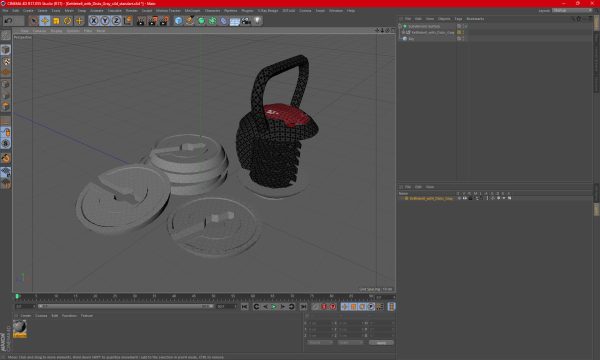Open the spline pen tool group
This screenshot has height=360, width=600.
pyautogui.click(x=190, y=21)
